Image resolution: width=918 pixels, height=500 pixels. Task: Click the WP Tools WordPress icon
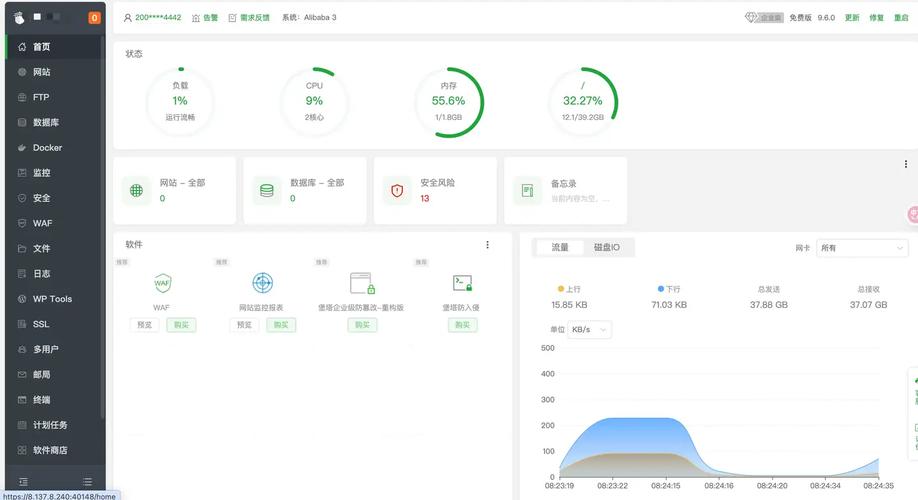(x=22, y=299)
